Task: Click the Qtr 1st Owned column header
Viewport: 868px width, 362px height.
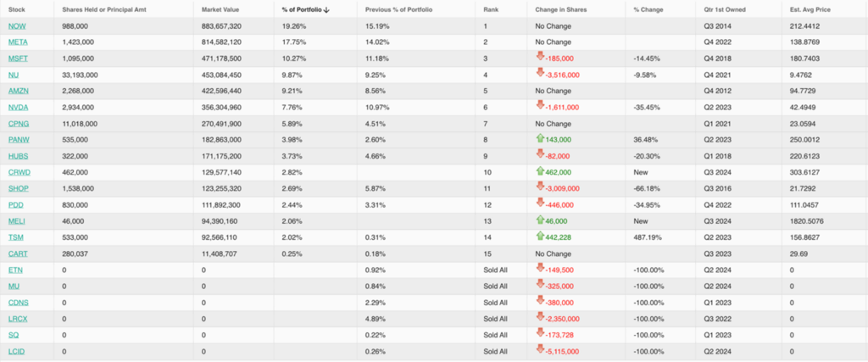Action: coord(727,9)
